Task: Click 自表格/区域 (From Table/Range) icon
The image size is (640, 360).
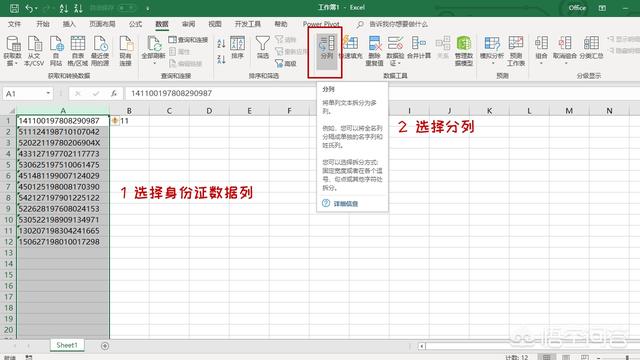Action: [x=78, y=51]
